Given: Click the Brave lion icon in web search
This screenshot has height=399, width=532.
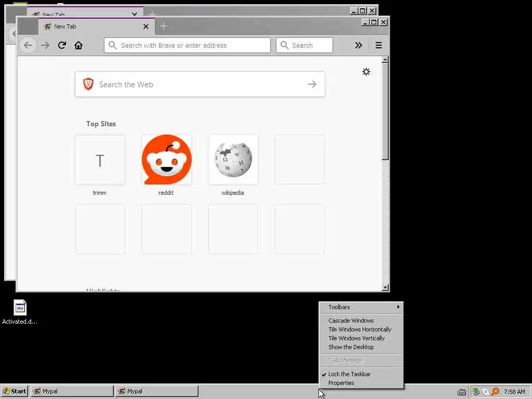Looking at the screenshot, I should point(88,84).
